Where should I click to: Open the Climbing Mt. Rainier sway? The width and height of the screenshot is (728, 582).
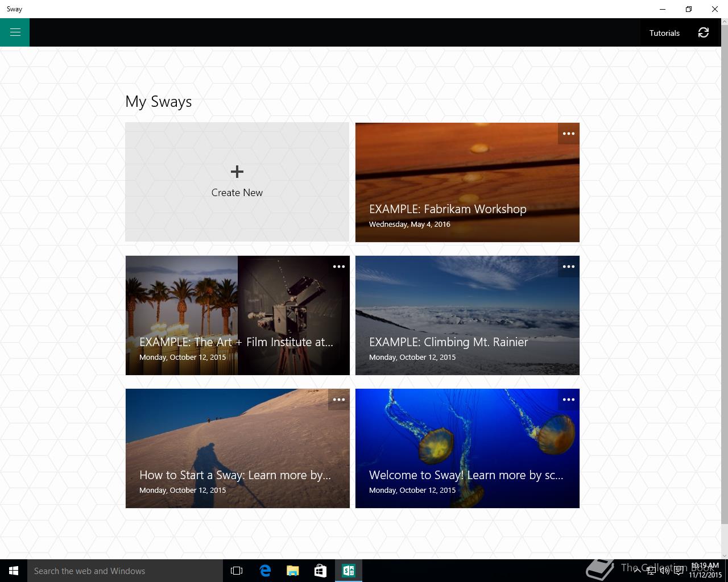click(x=468, y=315)
